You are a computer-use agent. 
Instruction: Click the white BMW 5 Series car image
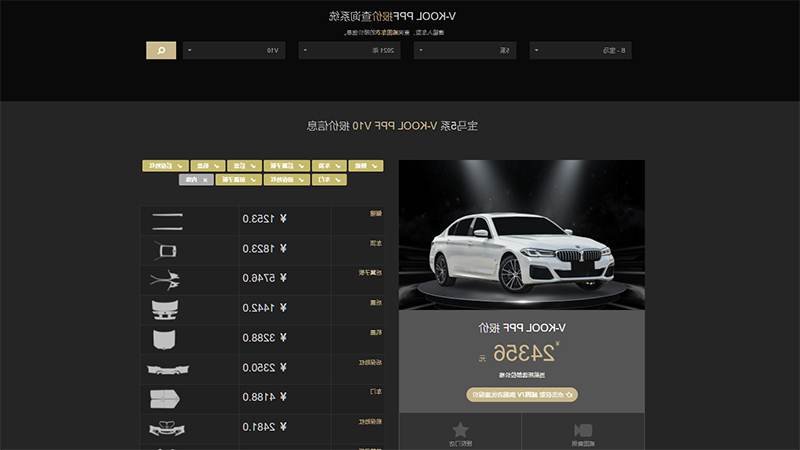tap(521, 235)
